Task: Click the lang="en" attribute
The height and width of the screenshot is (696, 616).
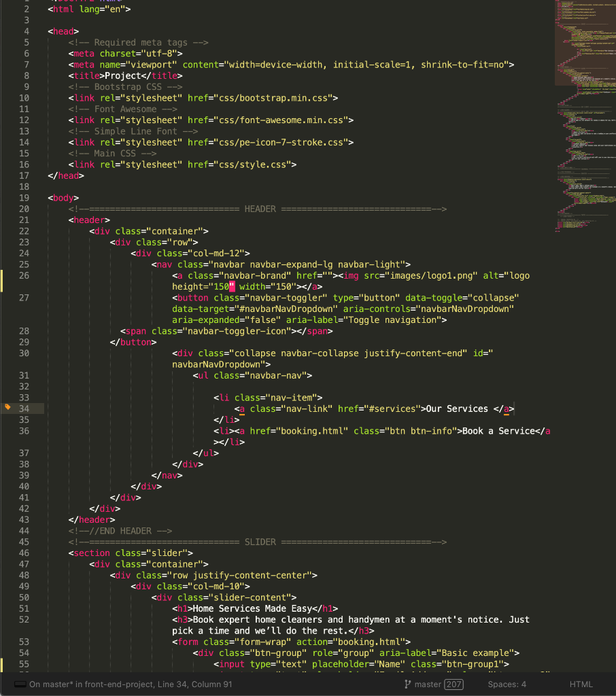Action: (102, 10)
